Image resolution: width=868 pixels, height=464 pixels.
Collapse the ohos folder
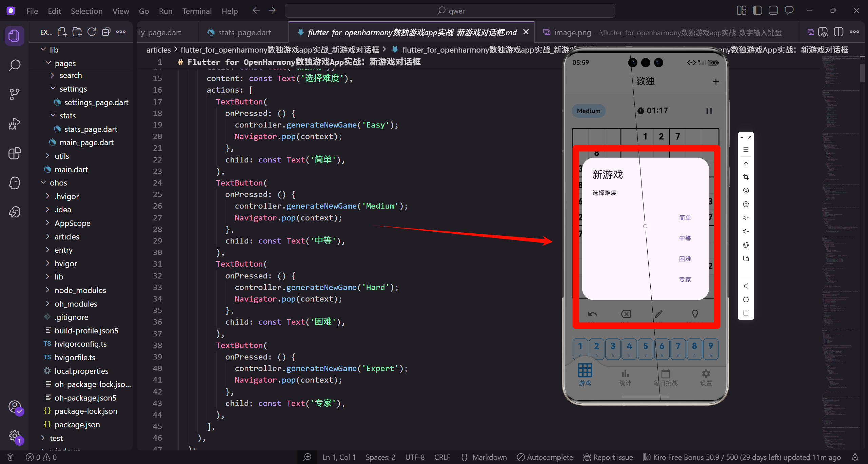58,183
